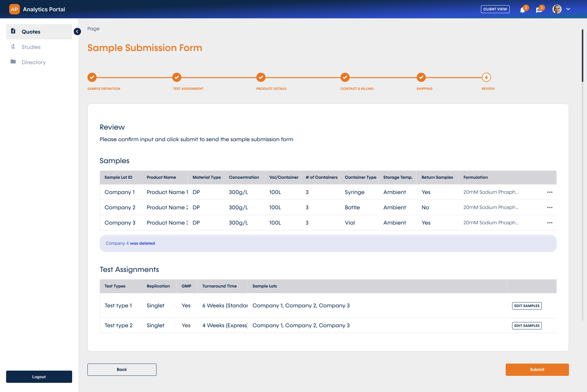Open Directory in the sidebar
Viewport: 587px width, 392px height.
pos(39,62)
